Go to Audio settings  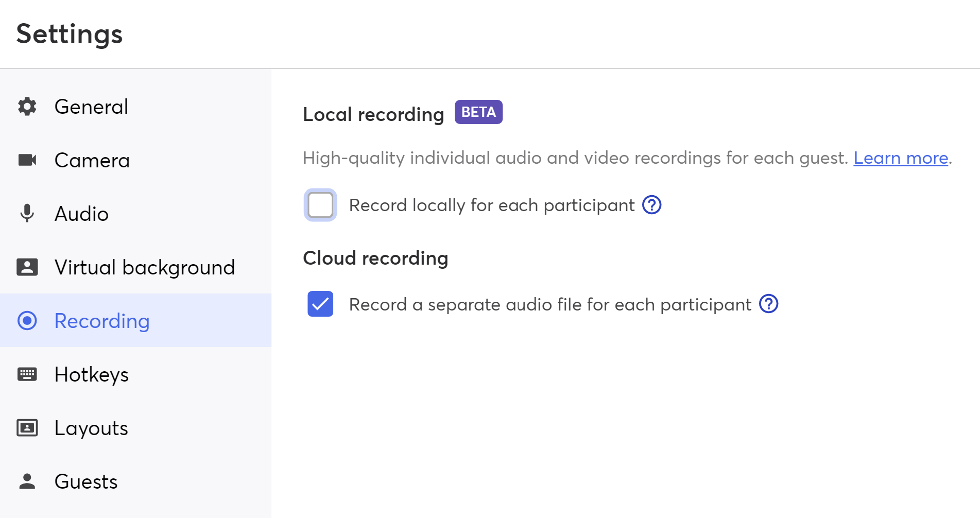[136, 214]
